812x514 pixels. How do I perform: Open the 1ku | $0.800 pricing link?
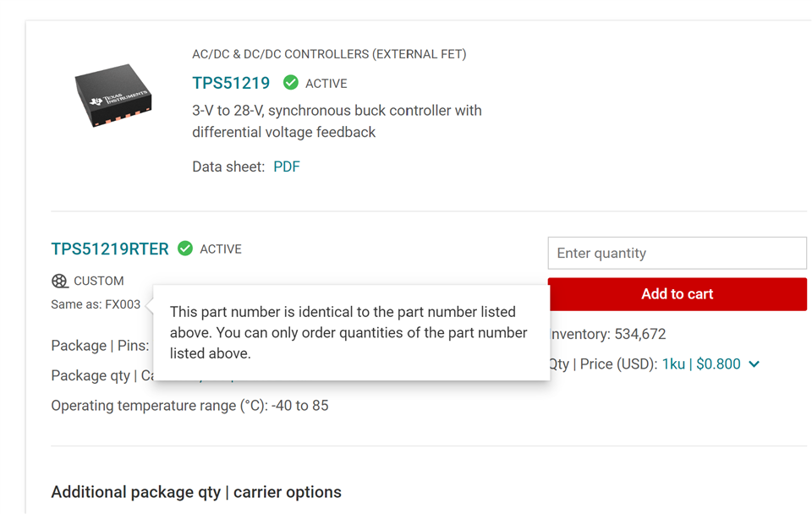[701, 364]
